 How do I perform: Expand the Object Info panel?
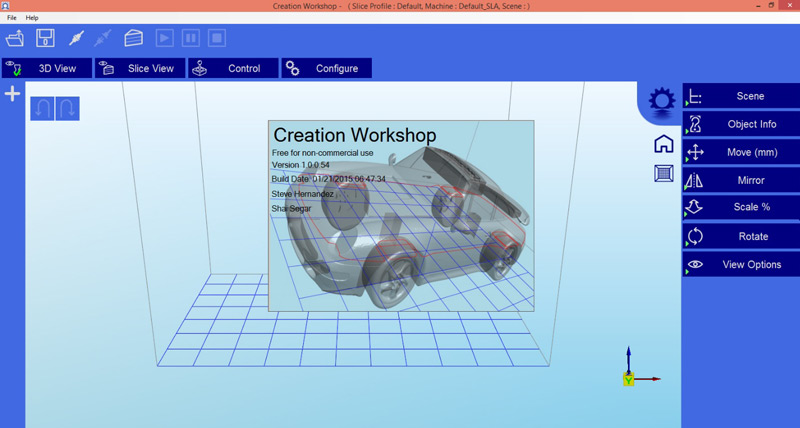(x=741, y=124)
